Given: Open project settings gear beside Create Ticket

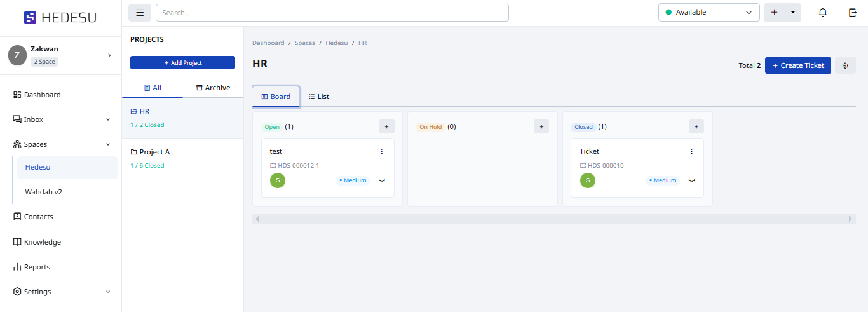Looking at the screenshot, I should [x=845, y=65].
